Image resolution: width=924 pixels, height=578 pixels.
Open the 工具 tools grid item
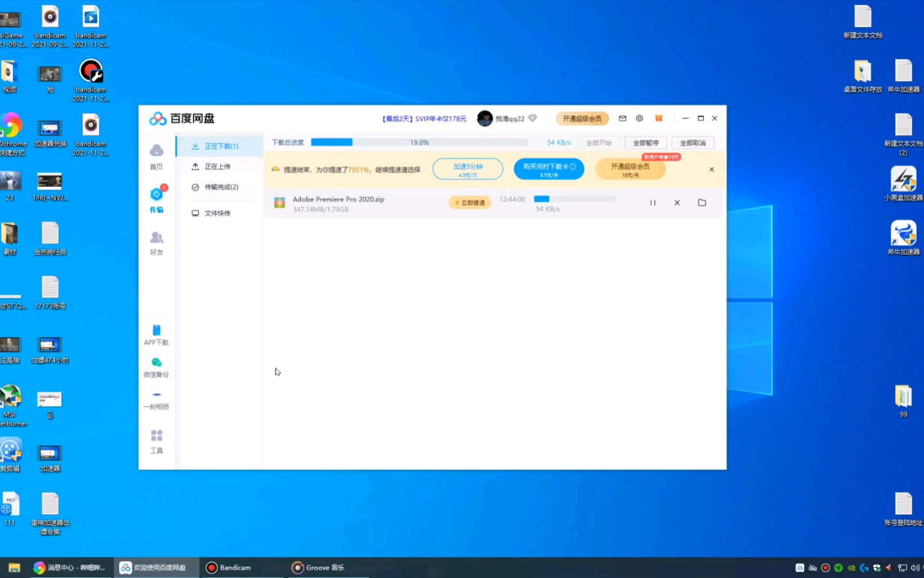tap(156, 442)
